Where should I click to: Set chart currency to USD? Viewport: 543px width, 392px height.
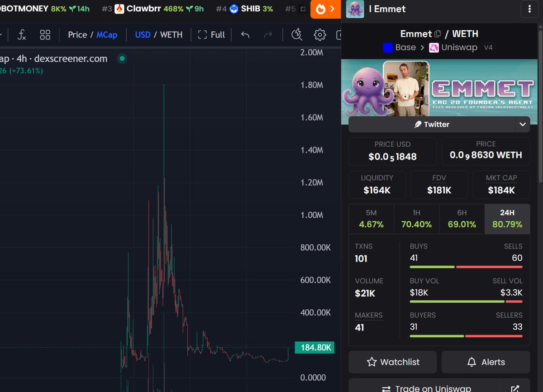(143, 35)
